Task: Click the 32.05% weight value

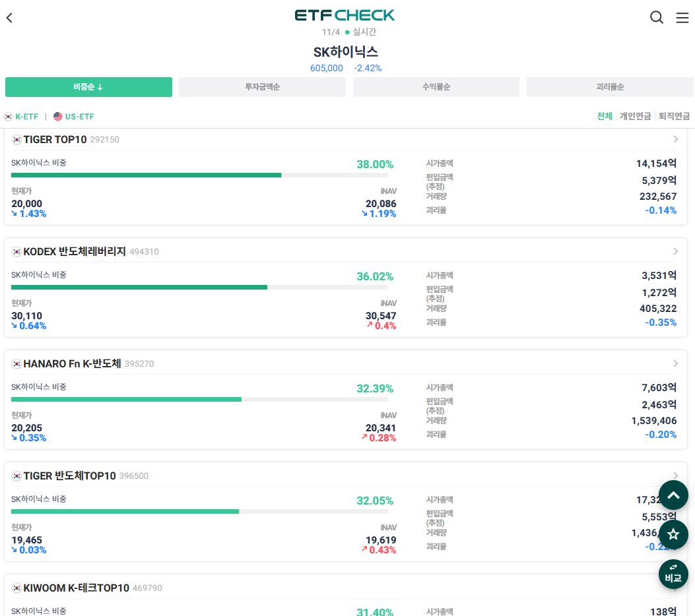Action: [x=375, y=501]
